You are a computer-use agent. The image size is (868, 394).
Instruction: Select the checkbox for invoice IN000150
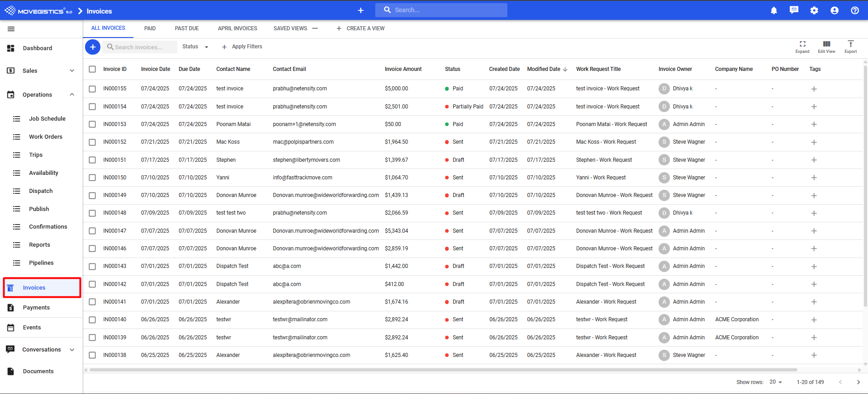click(92, 178)
